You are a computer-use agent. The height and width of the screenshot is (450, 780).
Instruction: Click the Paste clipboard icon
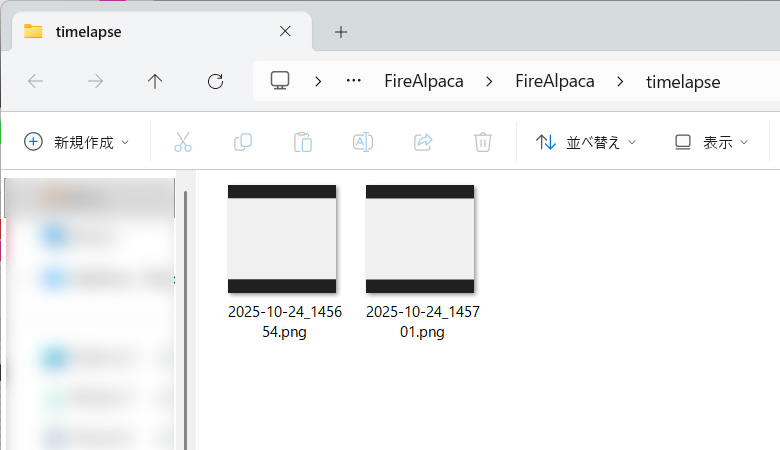click(302, 142)
